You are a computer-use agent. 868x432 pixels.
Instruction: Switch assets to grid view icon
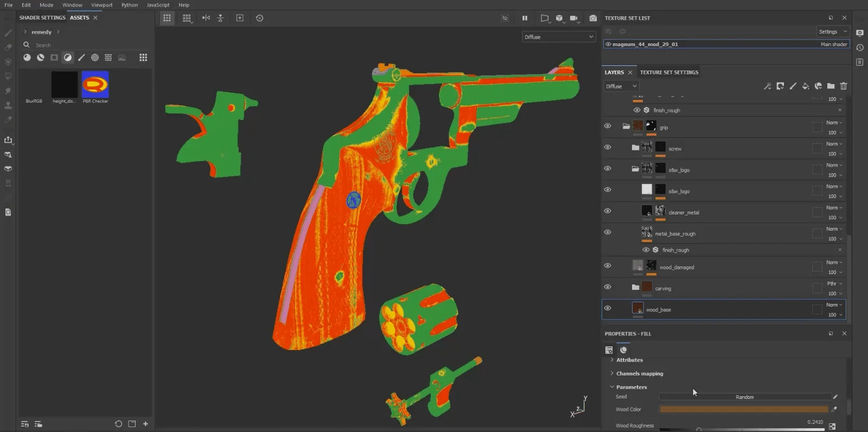pos(143,58)
